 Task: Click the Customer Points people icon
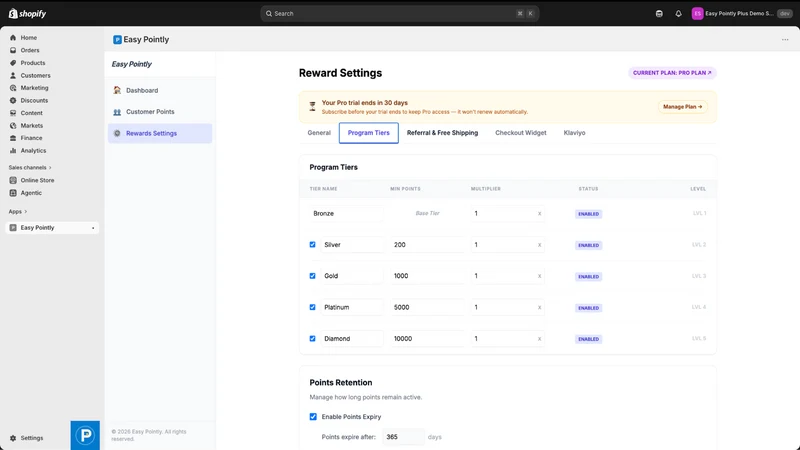(117, 112)
